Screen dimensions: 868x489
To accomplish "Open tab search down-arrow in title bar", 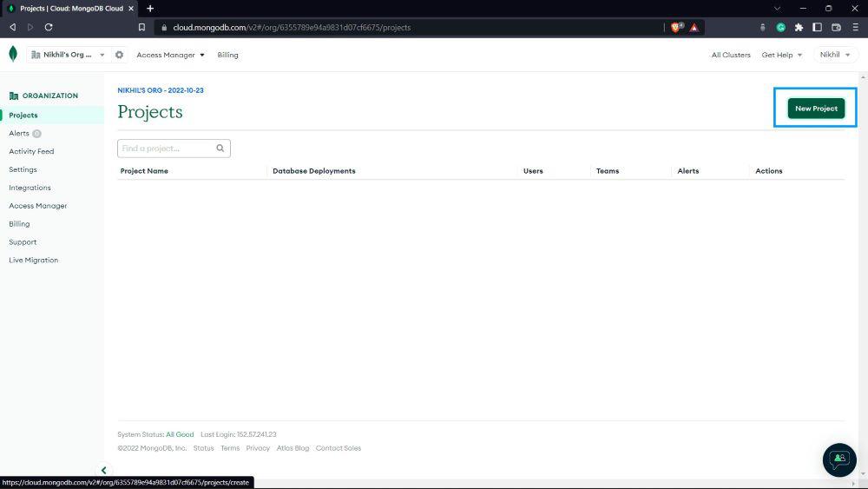I will click(777, 9).
